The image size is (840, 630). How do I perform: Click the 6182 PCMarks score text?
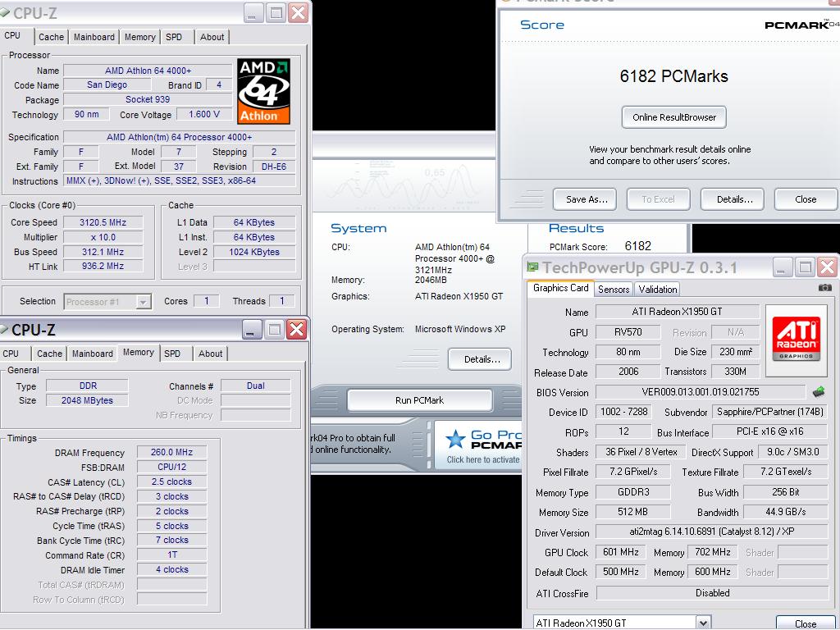pyautogui.click(x=674, y=76)
